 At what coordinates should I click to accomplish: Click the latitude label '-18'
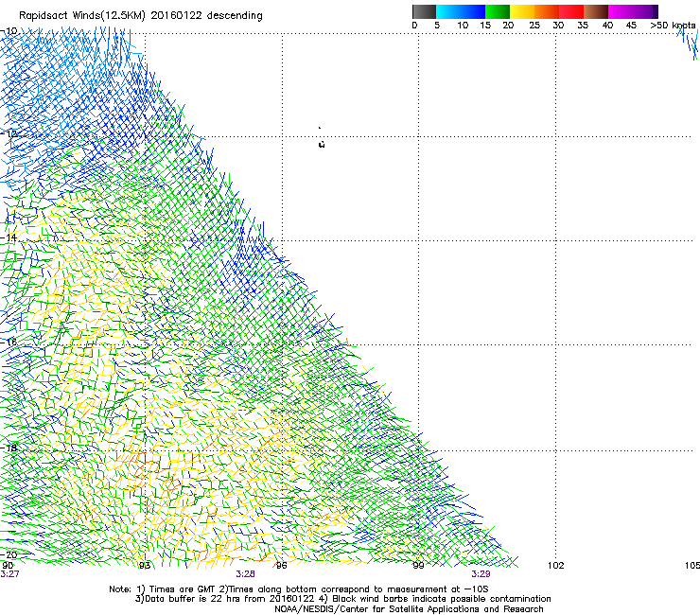point(9,448)
